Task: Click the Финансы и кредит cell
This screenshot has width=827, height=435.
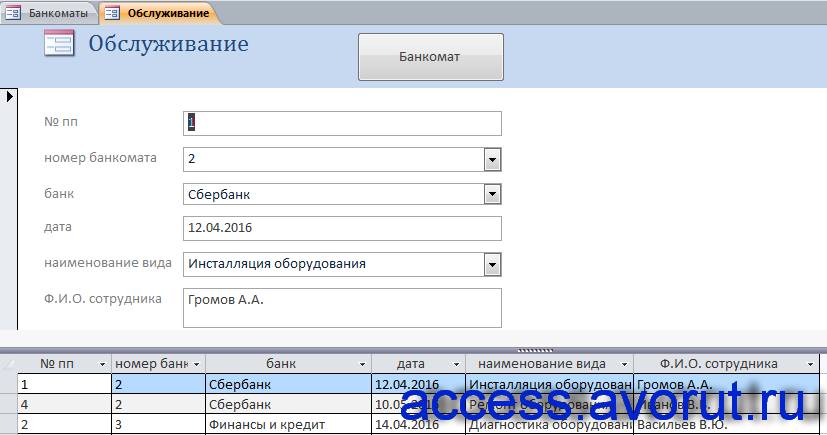Action: click(x=289, y=424)
